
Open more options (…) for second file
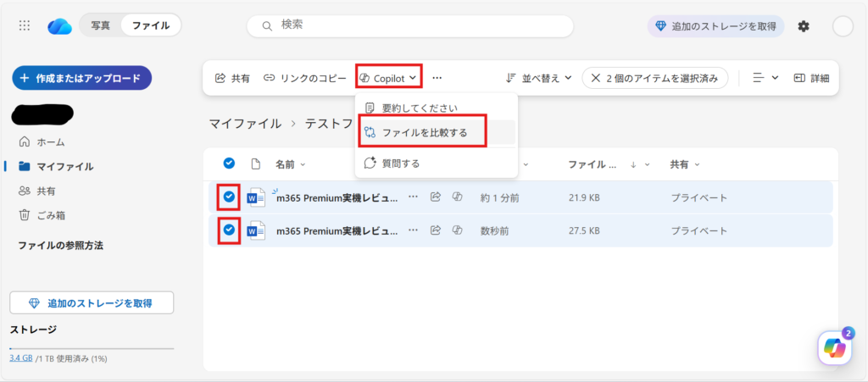[414, 230]
